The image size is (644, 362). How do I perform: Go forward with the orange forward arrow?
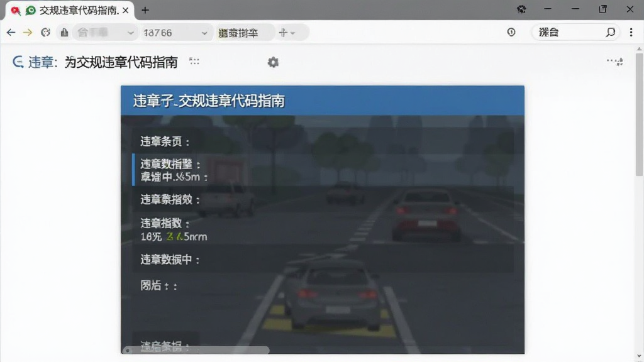(28, 33)
